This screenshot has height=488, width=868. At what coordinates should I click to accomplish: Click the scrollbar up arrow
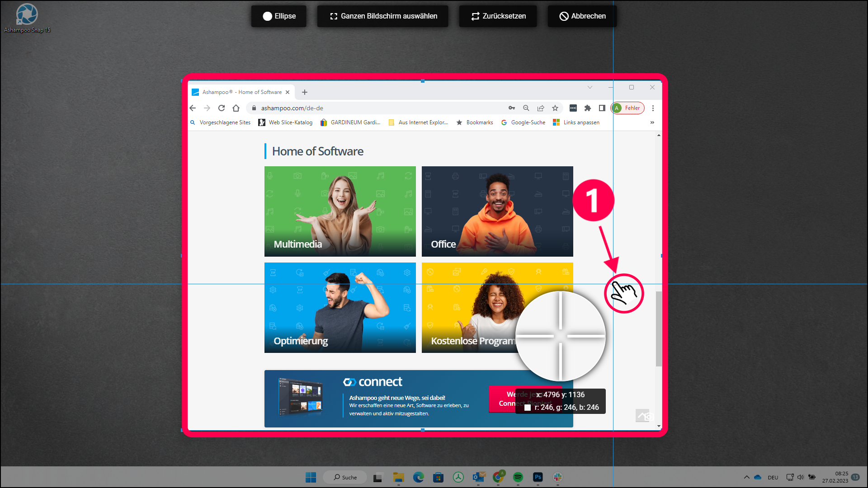[659, 135]
